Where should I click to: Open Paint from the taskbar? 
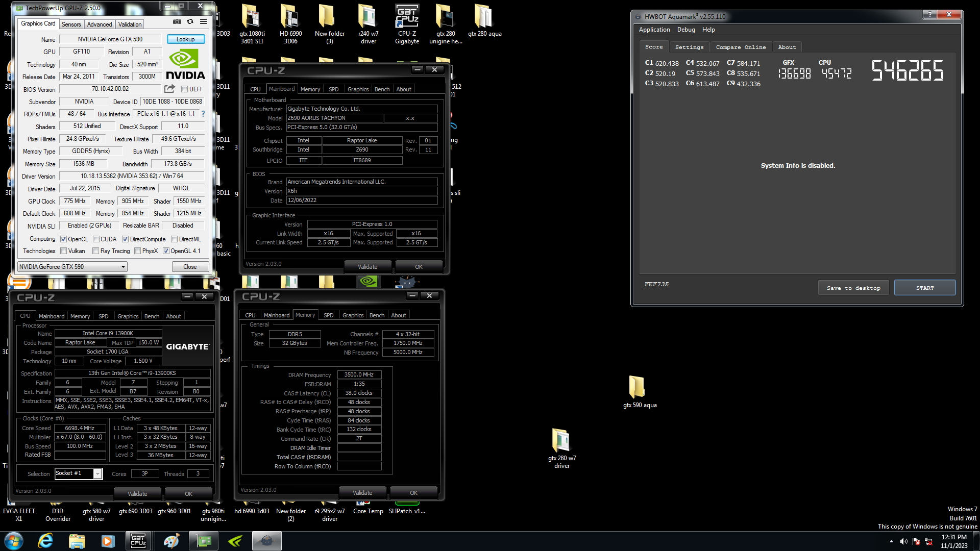[x=171, y=541]
